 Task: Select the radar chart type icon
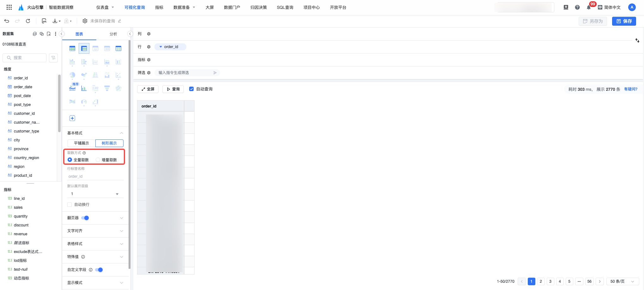coord(118,88)
